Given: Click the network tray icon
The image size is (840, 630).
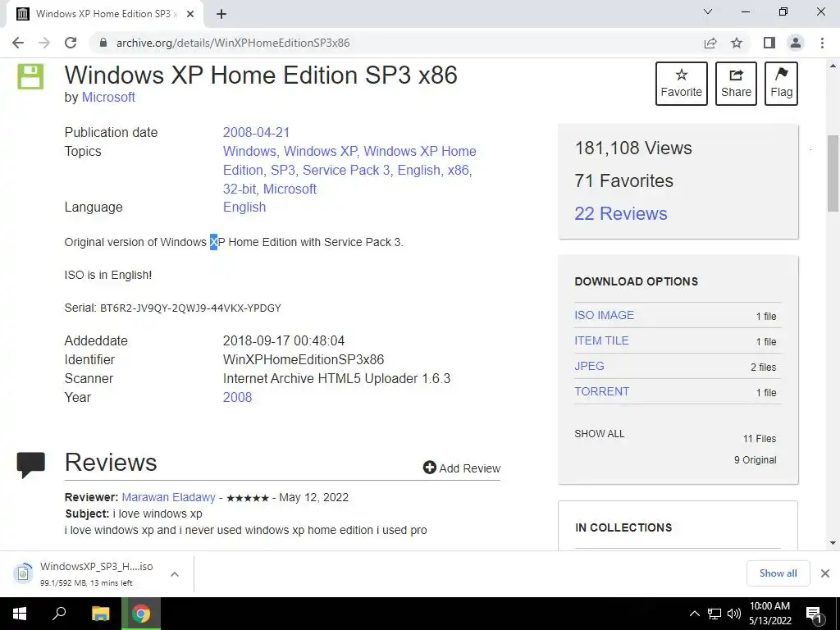Looking at the screenshot, I should click(714, 614).
